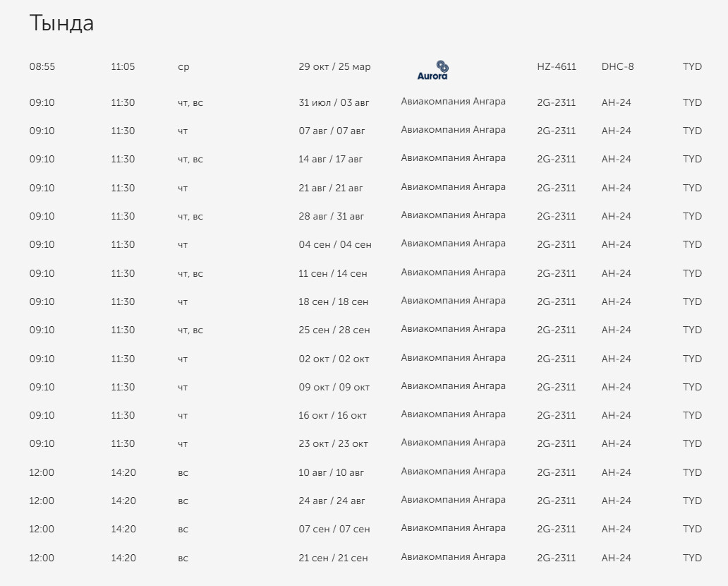Click the 08:55 departure time

tap(42, 66)
